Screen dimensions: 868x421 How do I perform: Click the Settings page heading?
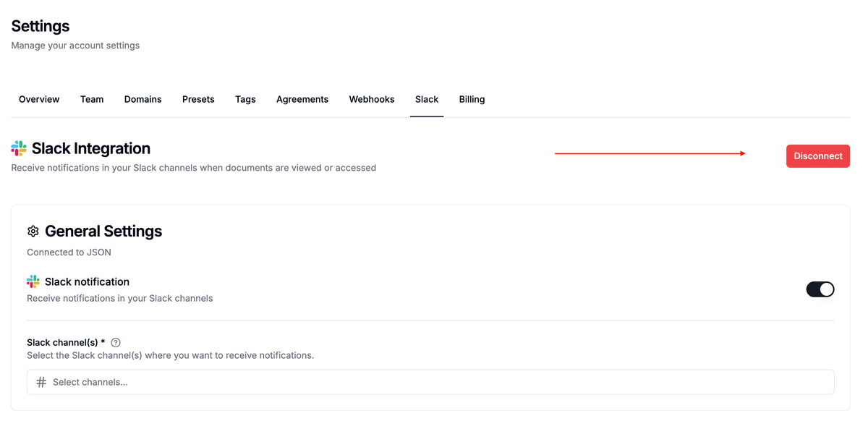point(40,25)
